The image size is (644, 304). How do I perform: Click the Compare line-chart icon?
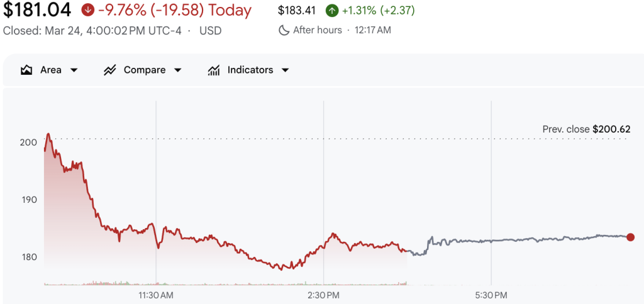[x=110, y=70]
